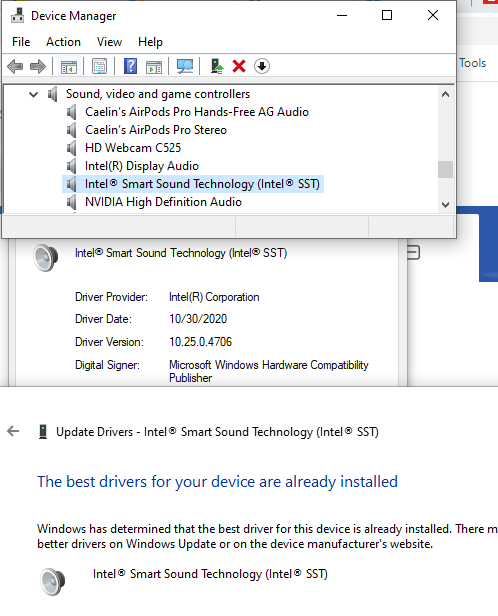Click the device tree scroll up arrow
The width and height of the screenshot is (498, 616).
[x=445, y=94]
